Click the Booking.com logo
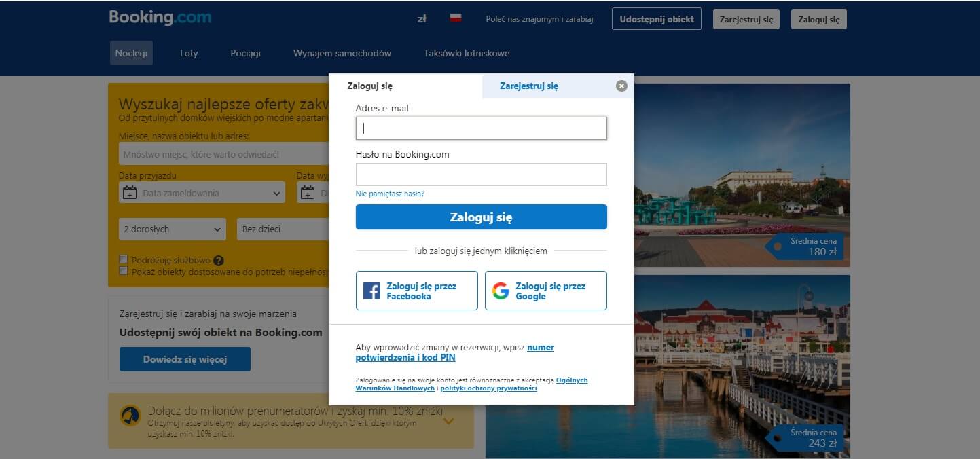 (x=160, y=18)
